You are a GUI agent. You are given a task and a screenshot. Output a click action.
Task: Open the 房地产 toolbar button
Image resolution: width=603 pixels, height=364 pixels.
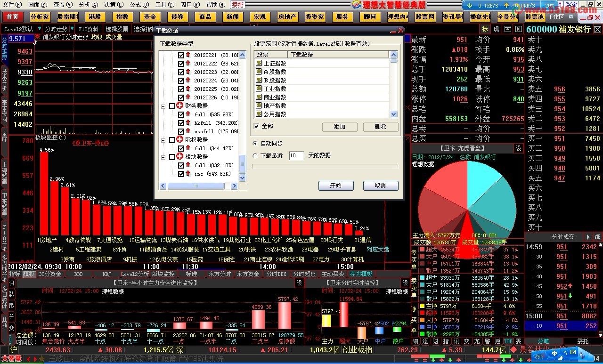[x=287, y=17]
